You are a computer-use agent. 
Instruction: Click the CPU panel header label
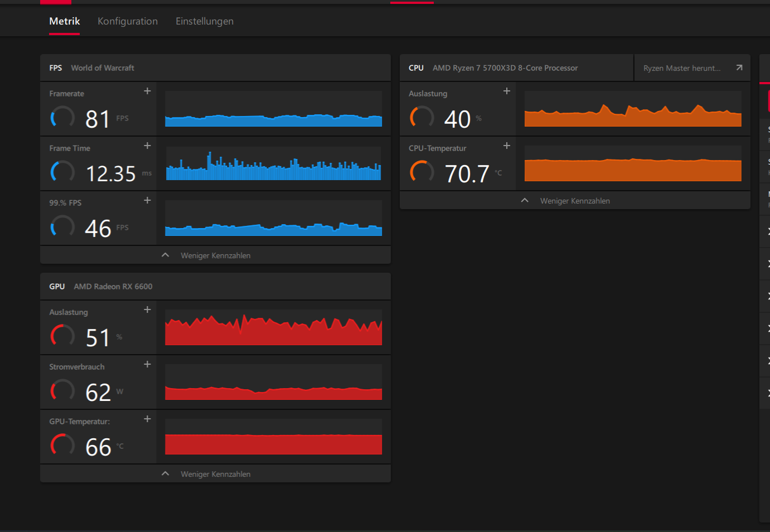(416, 68)
